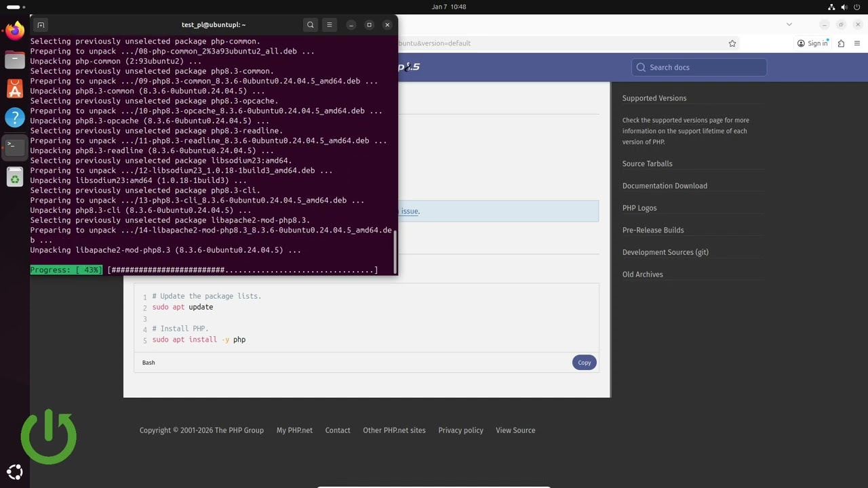
Task: Open terminal search with the magnifier icon
Action: (x=311, y=25)
